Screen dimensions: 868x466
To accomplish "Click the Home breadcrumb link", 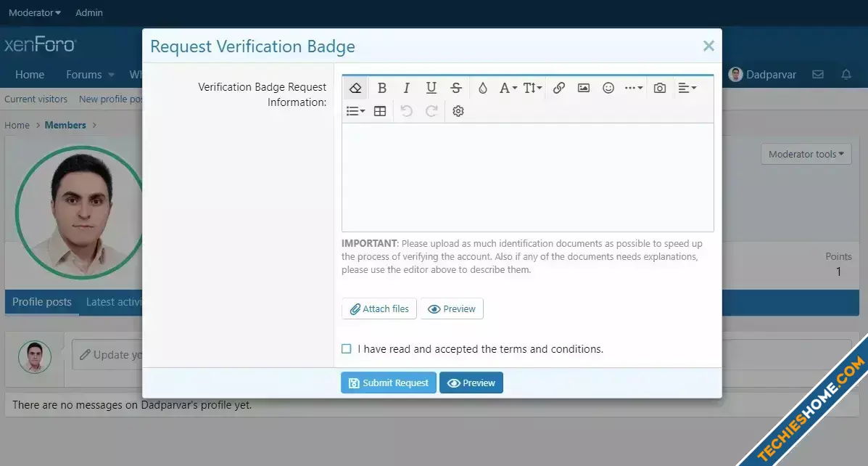I will coord(17,126).
